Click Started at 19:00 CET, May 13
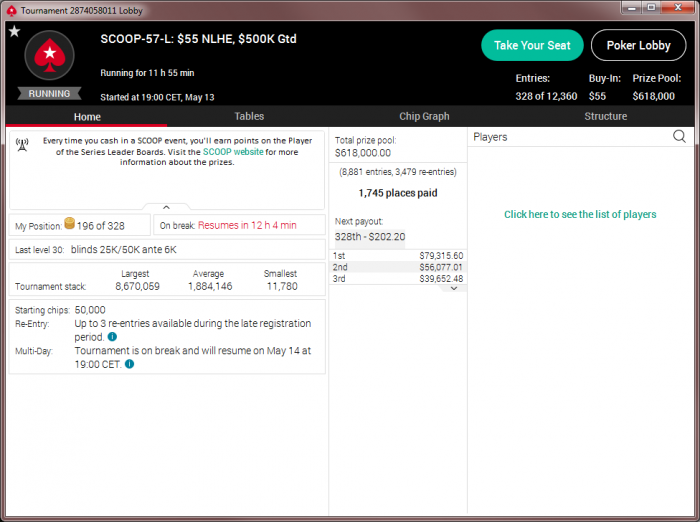 click(157, 97)
